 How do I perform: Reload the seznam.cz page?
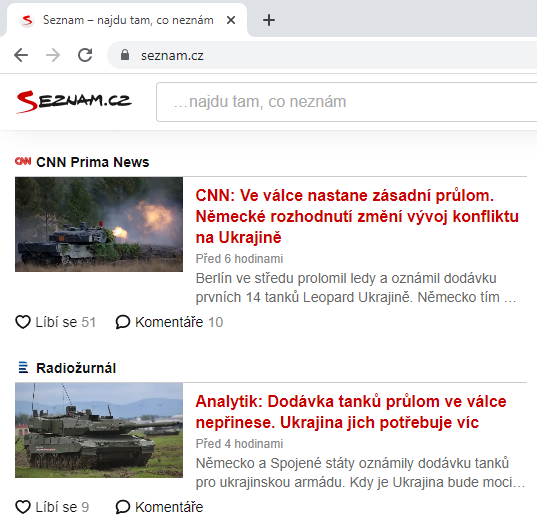pos(85,55)
